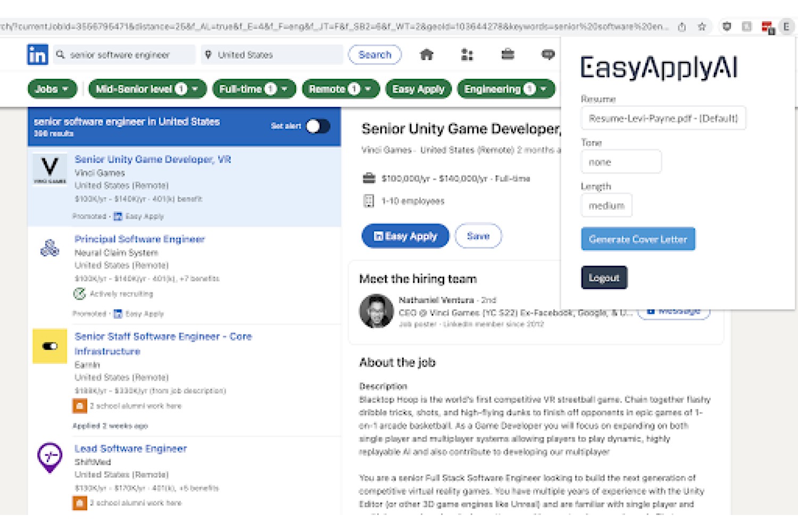Click 'Applied 2 weeks ago' text

point(110,426)
